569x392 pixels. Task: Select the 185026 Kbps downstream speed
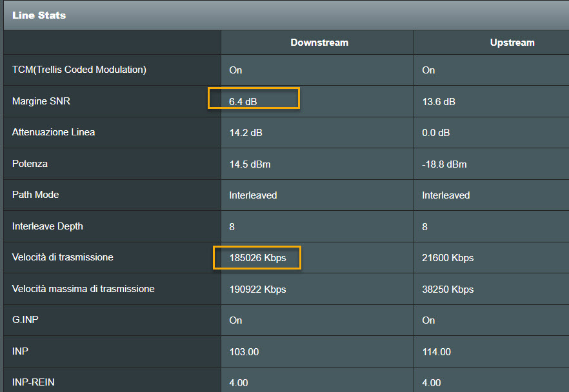(x=257, y=258)
